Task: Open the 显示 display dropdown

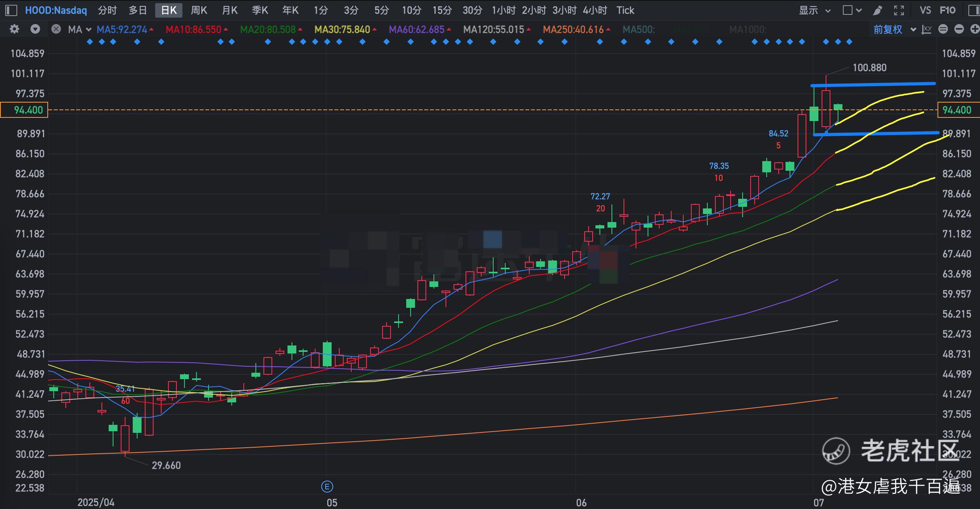Action: [814, 10]
